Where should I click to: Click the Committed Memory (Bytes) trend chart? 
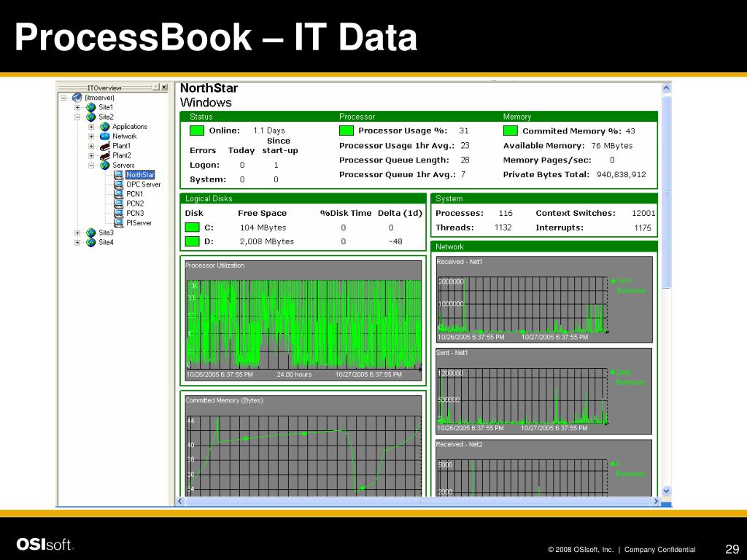pos(303,446)
